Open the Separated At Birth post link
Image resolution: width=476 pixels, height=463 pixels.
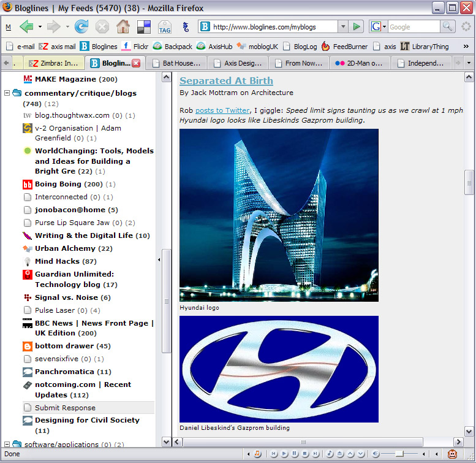[x=226, y=81]
